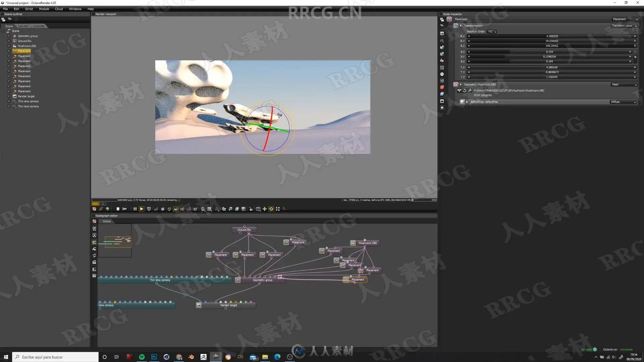644x362 pixels.
Task: Click the reload mesh icon for Mushroom.OBJ
Action: tap(465, 90)
